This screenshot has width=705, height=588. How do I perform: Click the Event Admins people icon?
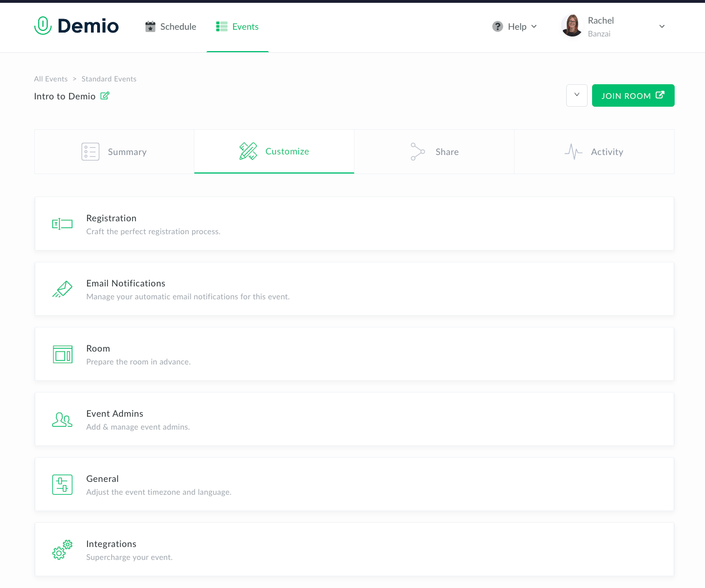point(62,419)
